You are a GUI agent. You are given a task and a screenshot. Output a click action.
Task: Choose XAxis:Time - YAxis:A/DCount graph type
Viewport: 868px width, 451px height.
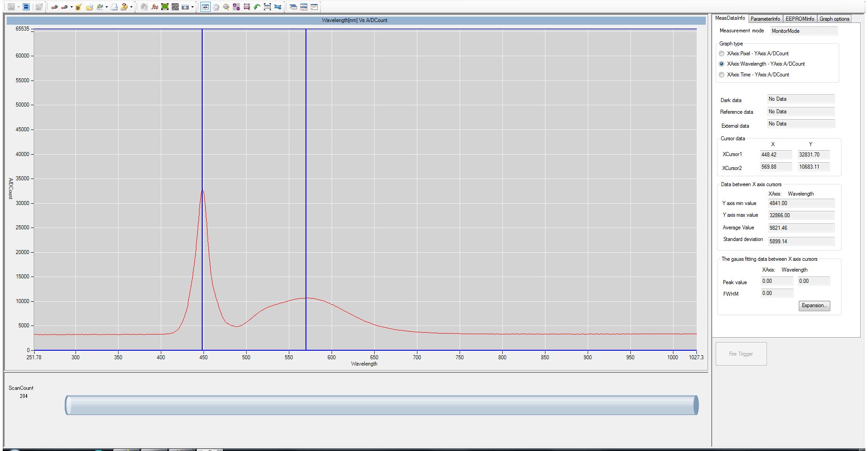tap(722, 75)
